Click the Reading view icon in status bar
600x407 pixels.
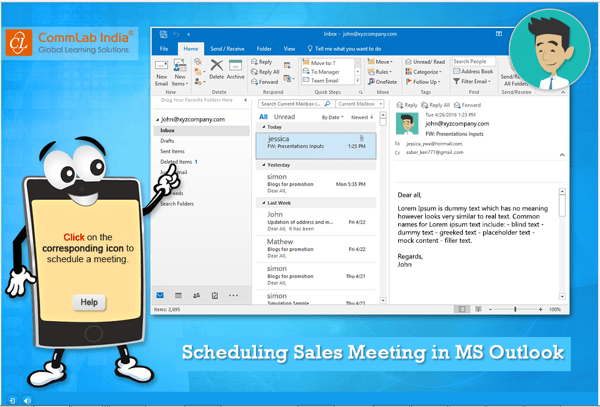point(478,309)
